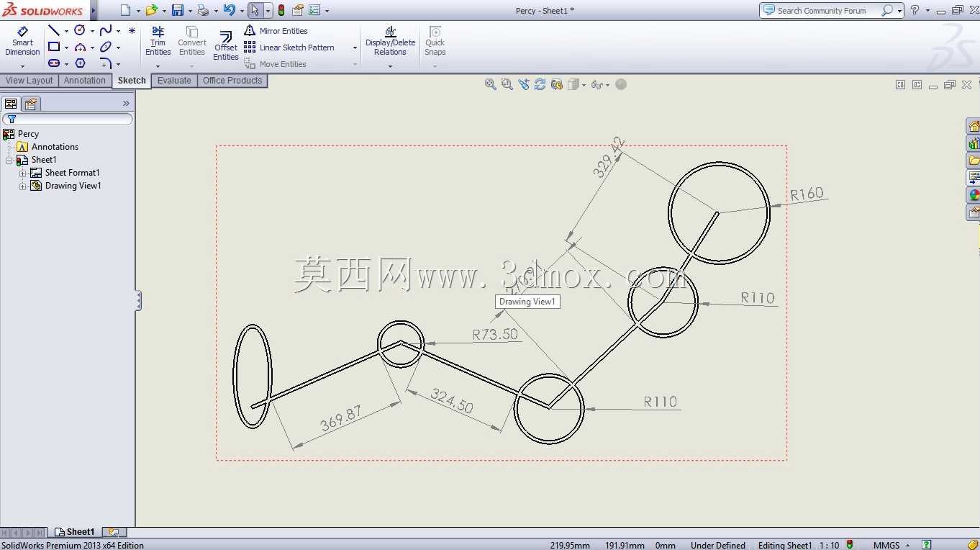Open the Options icon in top toolbar
The height and width of the screenshot is (550, 980).
(314, 10)
